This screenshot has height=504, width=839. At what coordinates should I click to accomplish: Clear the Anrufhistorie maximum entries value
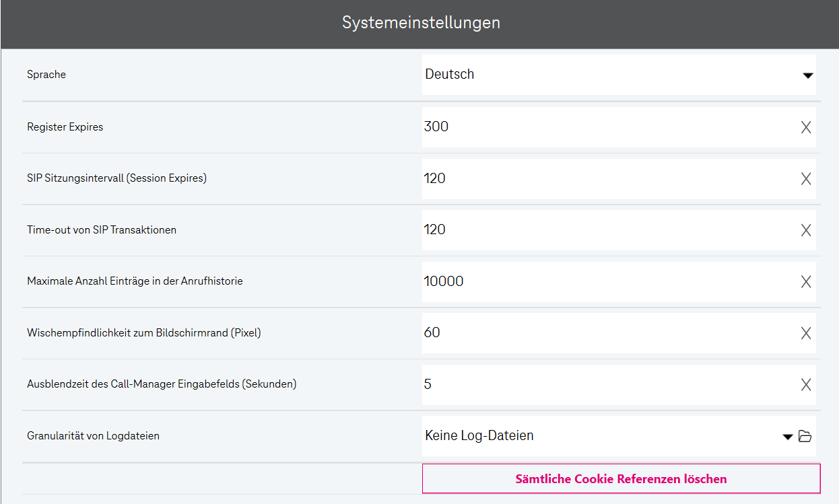tap(805, 282)
